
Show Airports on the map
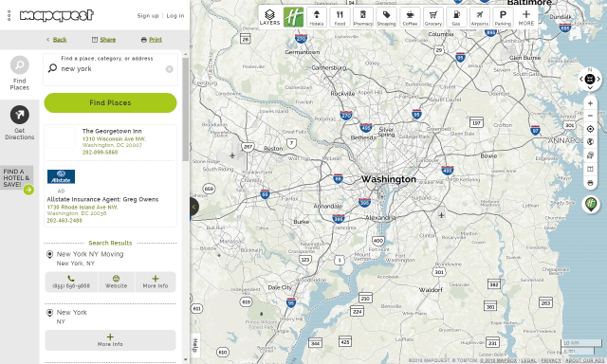[x=480, y=17]
